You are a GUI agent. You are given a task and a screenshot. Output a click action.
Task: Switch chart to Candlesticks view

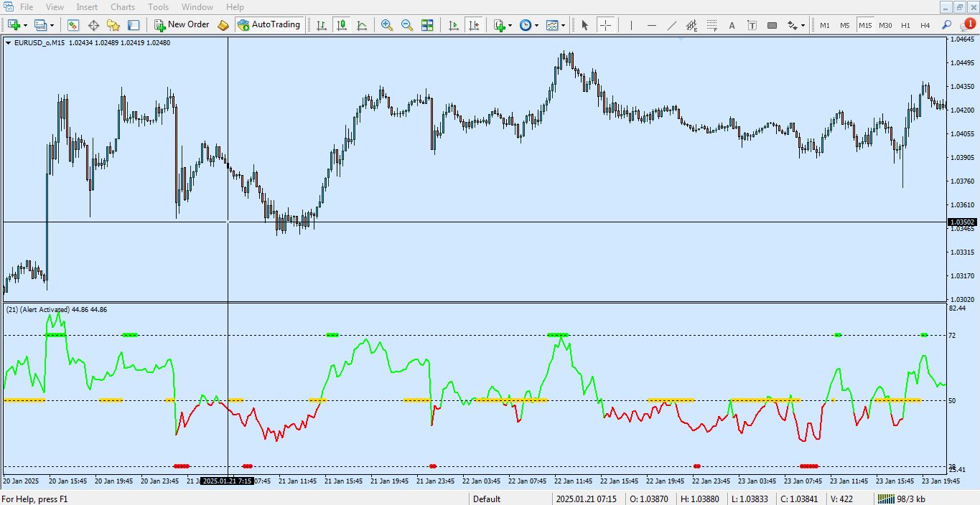(x=341, y=25)
